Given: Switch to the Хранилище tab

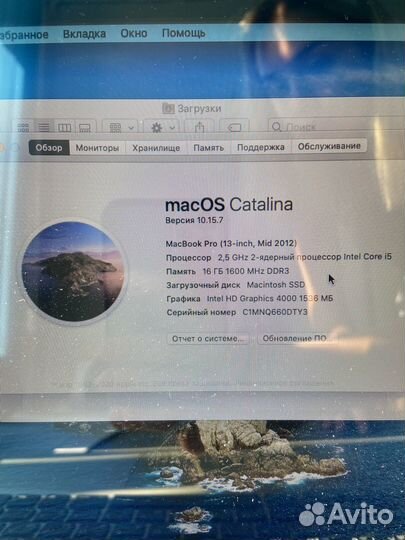Looking at the screenshot, I should (156, 148).
